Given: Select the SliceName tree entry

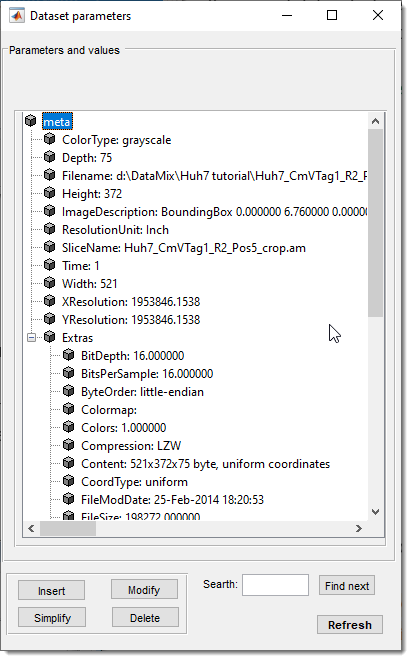Looking at the screenshot, I should 184,248.
